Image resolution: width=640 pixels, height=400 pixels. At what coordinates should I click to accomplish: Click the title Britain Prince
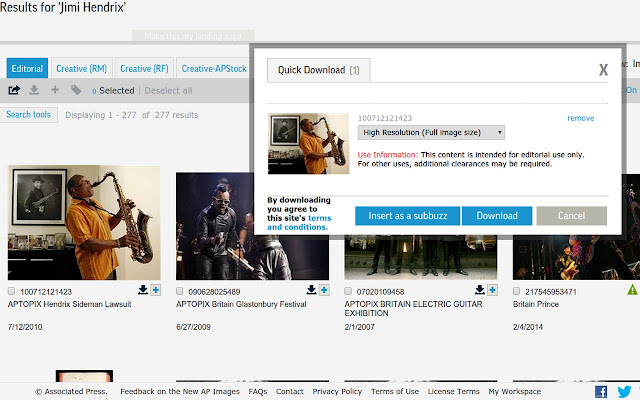point(536,304)
